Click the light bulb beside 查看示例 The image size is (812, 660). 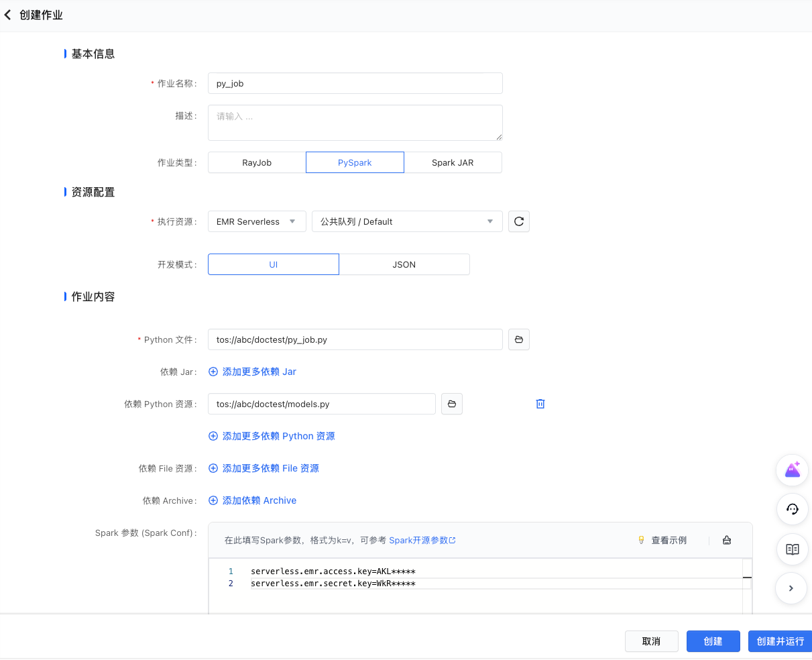[641, 540]
